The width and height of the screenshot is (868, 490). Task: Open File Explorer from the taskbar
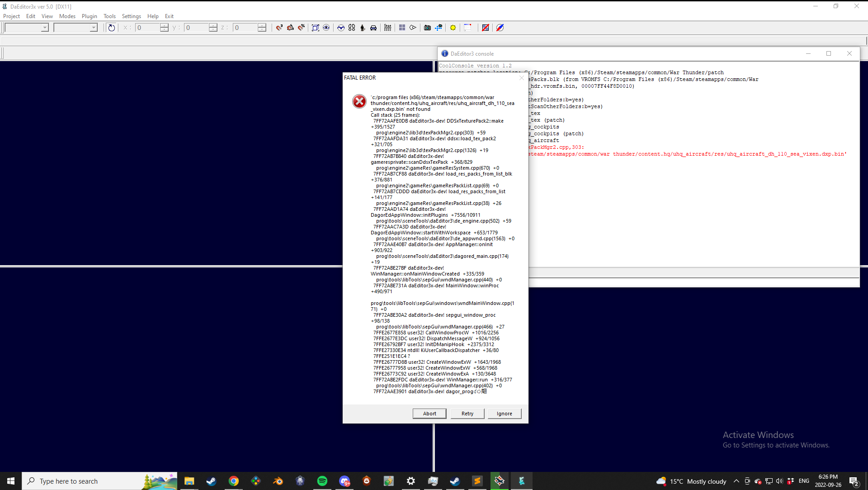(189, 481)
